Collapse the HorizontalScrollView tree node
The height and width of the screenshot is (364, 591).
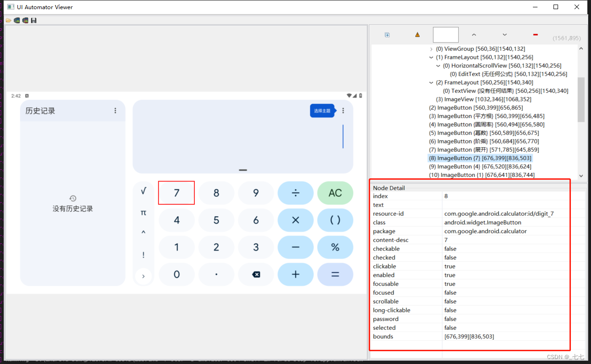point(439,66)
